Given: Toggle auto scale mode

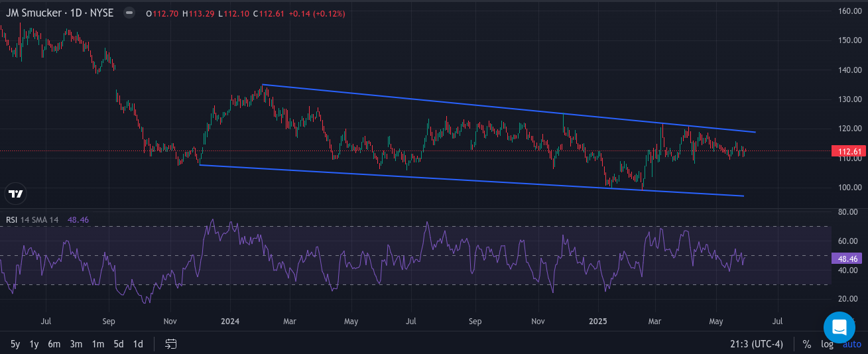Looking at the screenshot, I should 851,344.
